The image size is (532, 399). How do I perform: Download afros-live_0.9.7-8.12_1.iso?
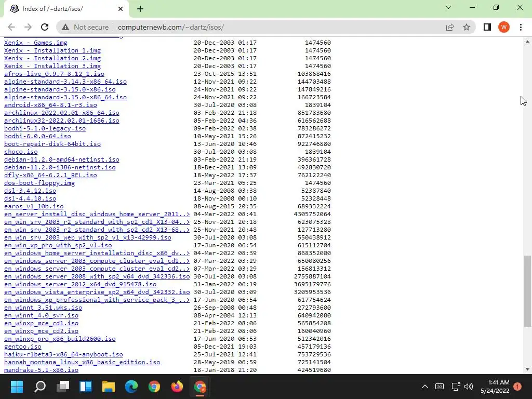(54, 74)
